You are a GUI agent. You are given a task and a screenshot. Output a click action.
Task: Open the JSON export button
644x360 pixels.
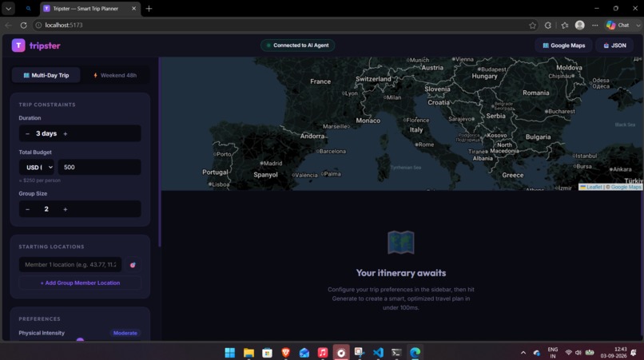615,45
